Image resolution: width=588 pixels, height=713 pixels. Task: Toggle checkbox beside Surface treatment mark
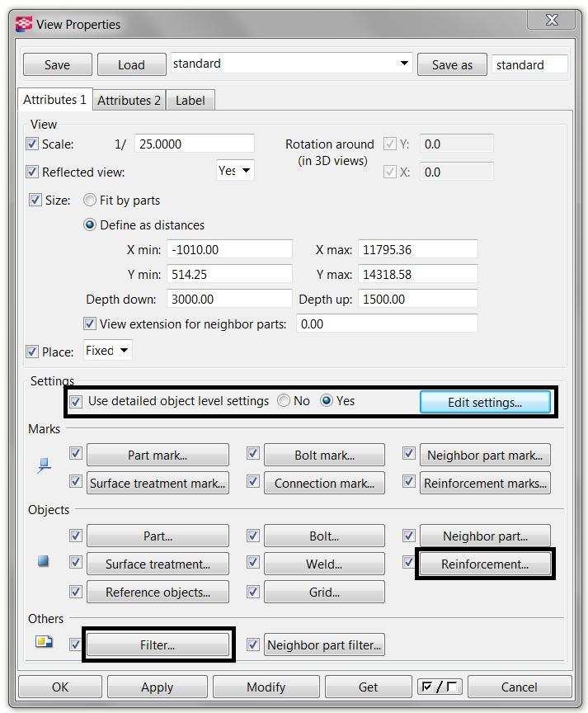pos(75,481)
